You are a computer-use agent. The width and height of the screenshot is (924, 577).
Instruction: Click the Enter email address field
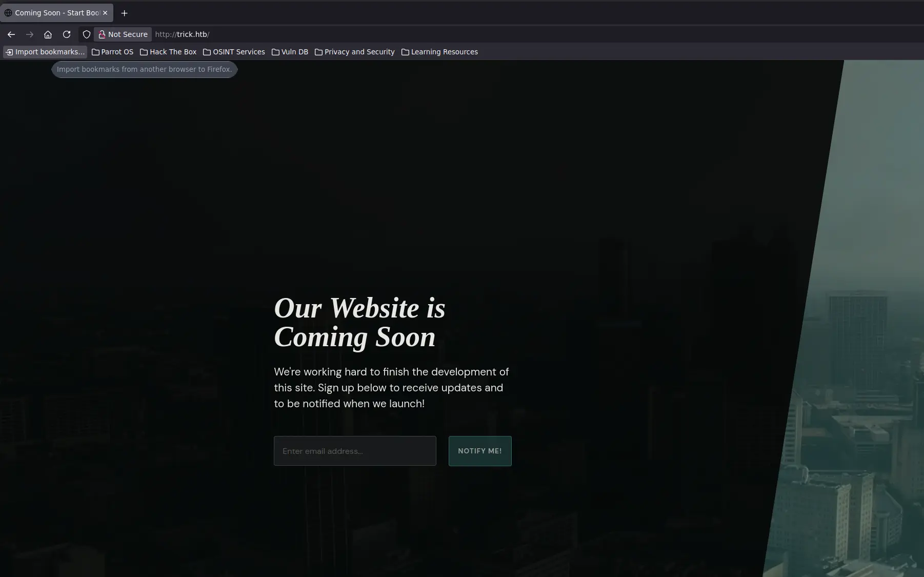click(x=355, y=451)
